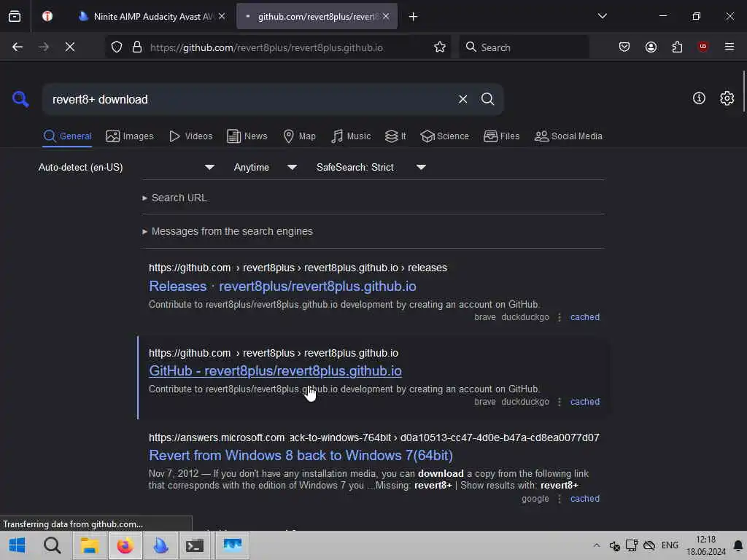Open the uBlock Origin extension icon
747x560 pixels.
(x=703, y=47)
